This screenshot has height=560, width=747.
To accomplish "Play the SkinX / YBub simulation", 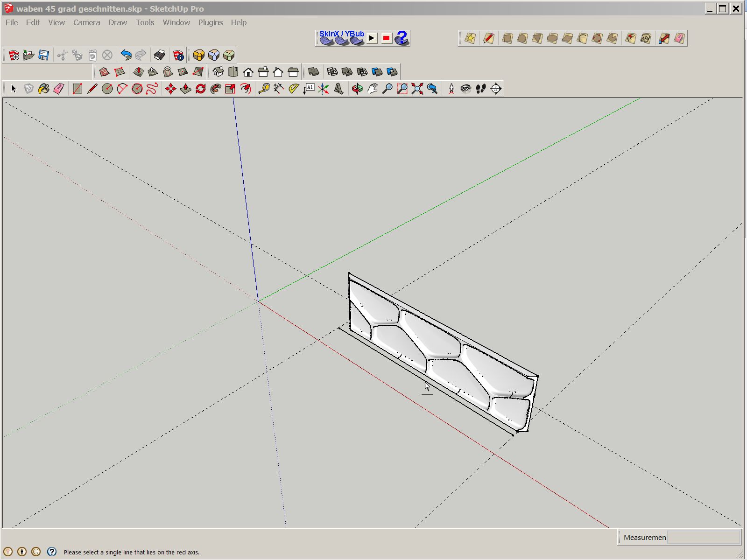I will click(x=372, y=38).
